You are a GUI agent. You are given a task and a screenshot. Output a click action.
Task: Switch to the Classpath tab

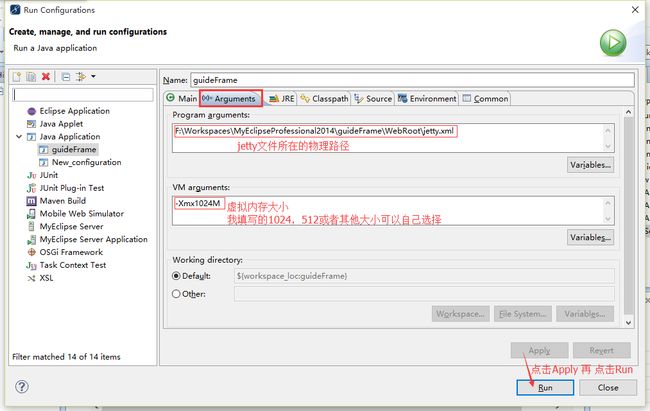point(325,98)
